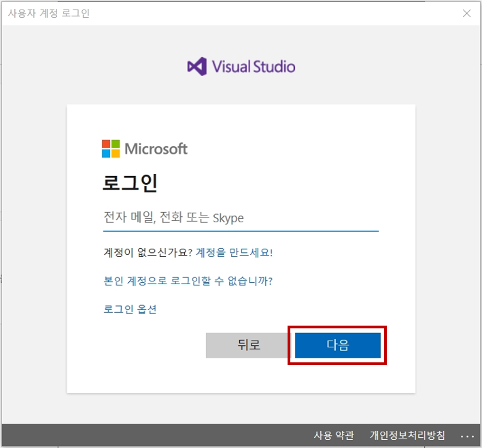This screenshot has height=448, width=482.
Task: Click the Visual Studio logo icon
Action: point(197,67)
